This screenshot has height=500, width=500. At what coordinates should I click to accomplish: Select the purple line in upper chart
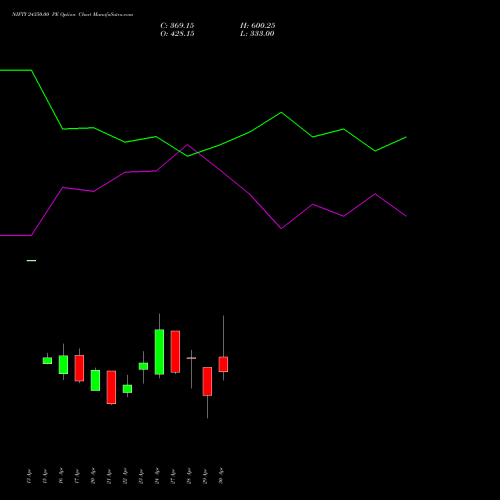pos(203,190)
